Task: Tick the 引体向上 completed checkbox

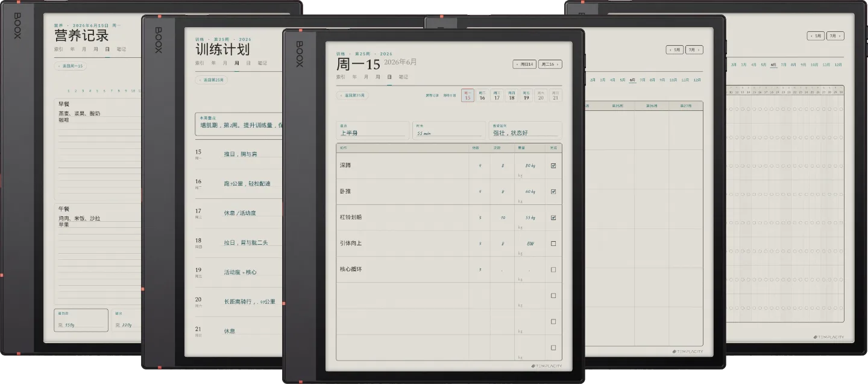Action: click(x=553, y=244)
